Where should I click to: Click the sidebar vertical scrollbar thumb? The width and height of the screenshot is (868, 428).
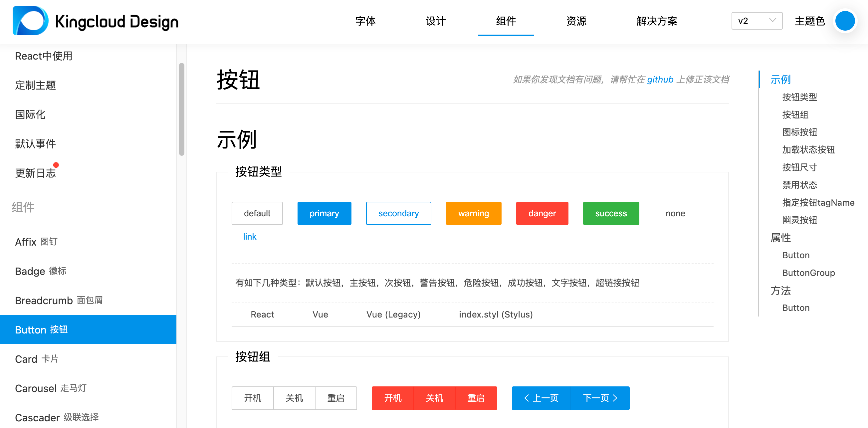[x=182, y=109]
